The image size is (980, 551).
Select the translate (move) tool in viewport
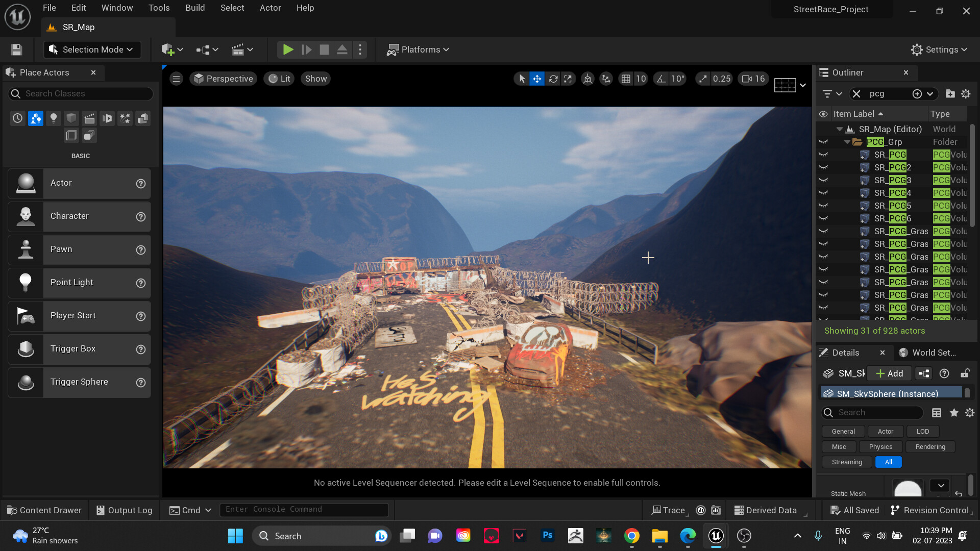coord(537,79)
